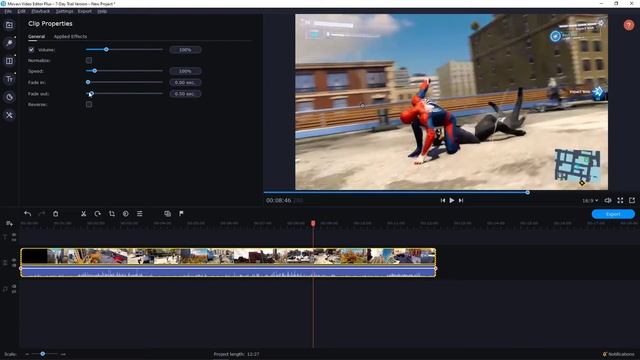Click the timeline Scale zoom slider
640x360 pixels.
42,354
